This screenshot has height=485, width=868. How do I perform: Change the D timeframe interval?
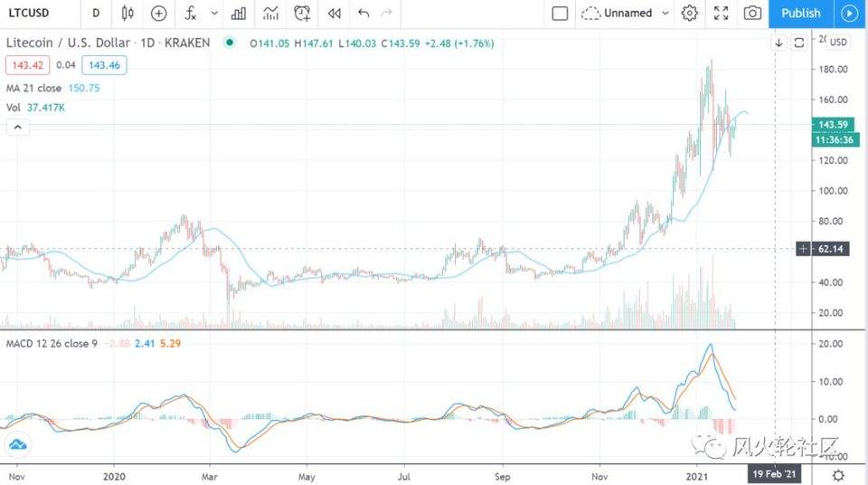[97, 13]
